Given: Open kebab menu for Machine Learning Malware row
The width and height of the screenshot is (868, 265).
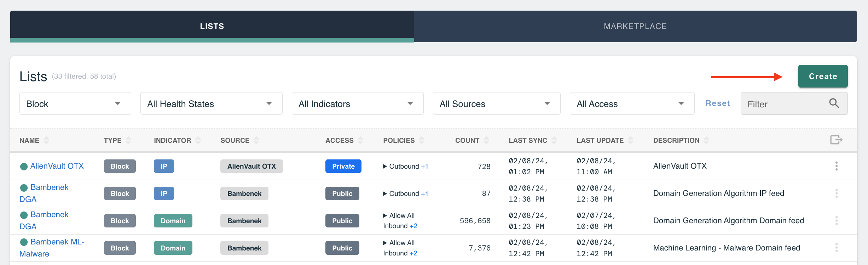Looking at the screenshot, I should click(836, 248).
